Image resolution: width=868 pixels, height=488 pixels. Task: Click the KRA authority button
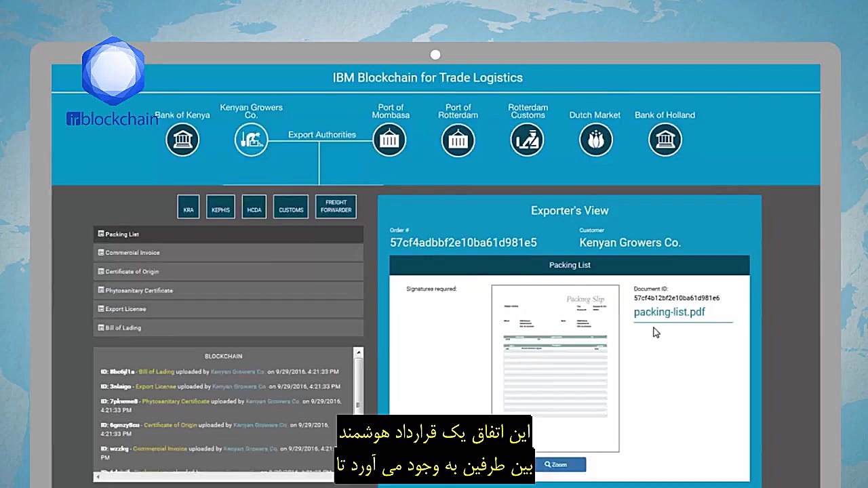click(x=189, y=207)
